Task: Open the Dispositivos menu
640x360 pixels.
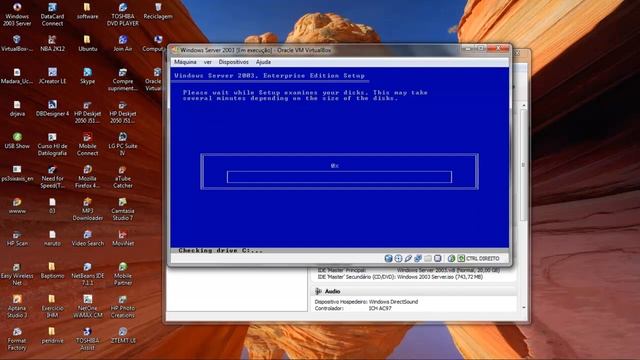Action: 233,62
